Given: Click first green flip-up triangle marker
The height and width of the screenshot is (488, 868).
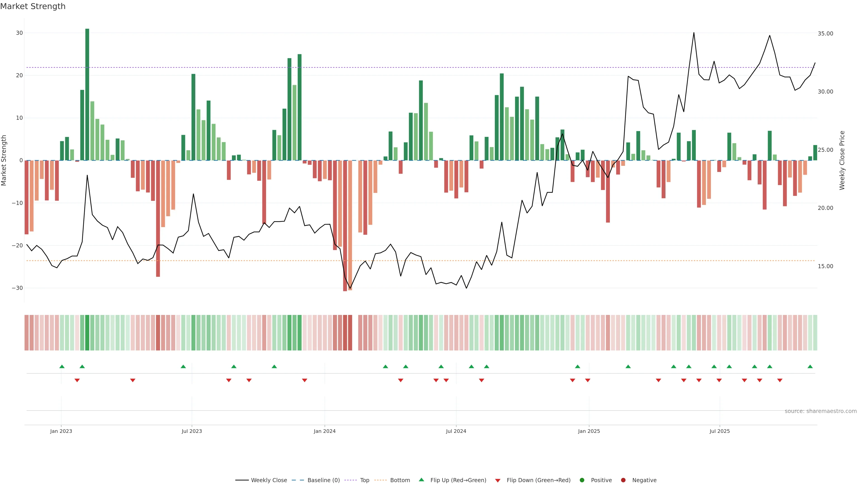Looking at the screenshot, I should [62, 366].
